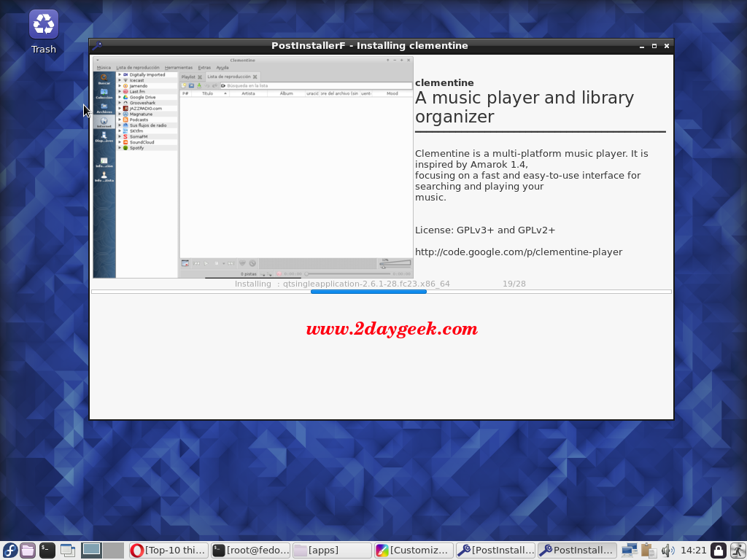Switch to the Opera '[Top-10 thi...' taskbar window
This screenshot has width=747, height=560.
[x=169, y=551]
